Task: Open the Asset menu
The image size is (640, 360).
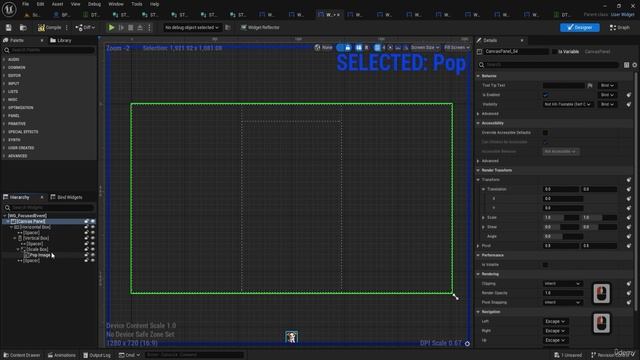Action: pyautogui.click(x=57, y=4)
